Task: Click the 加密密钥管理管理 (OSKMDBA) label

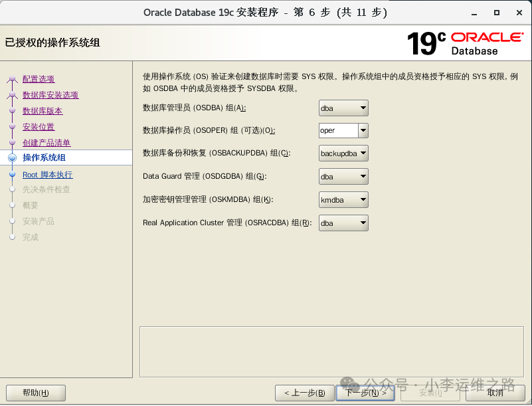Action: (208, 199)
